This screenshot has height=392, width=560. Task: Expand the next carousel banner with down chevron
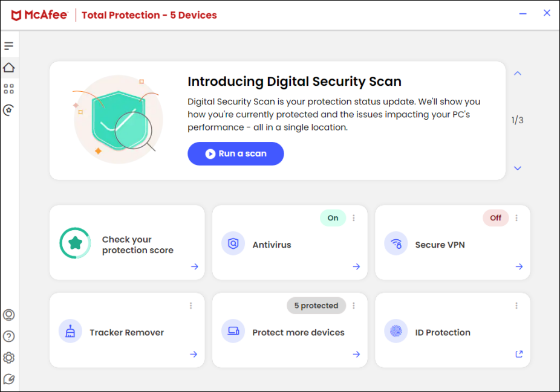pos(517,168)
